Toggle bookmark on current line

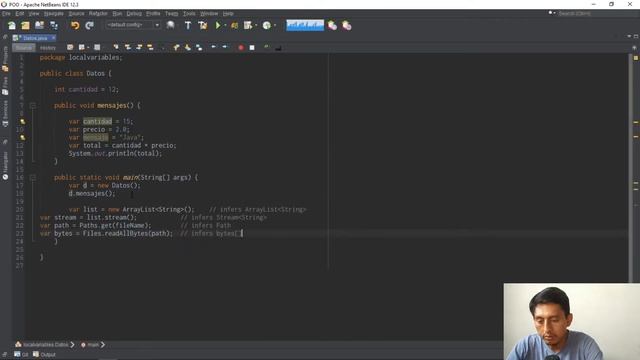pyautogui.click(x=199, y=47)
